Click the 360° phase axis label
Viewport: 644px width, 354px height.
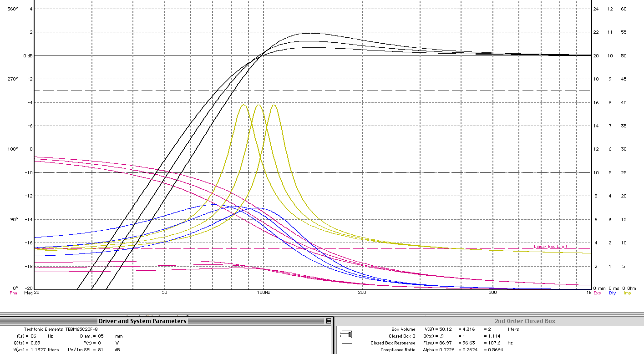click(x=13, y=9)
